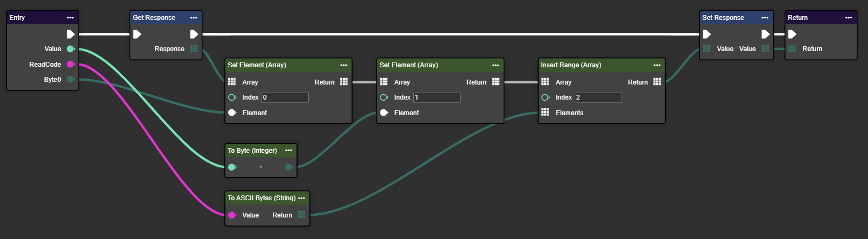Click the To Byte green input pin
This screenshot has width=868, height=239.
(x=232, y=167)
